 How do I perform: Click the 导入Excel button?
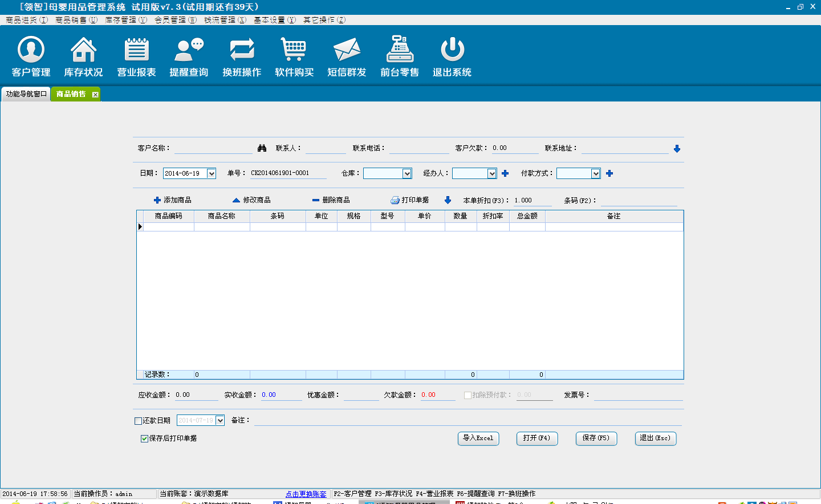tap(478, 438)
